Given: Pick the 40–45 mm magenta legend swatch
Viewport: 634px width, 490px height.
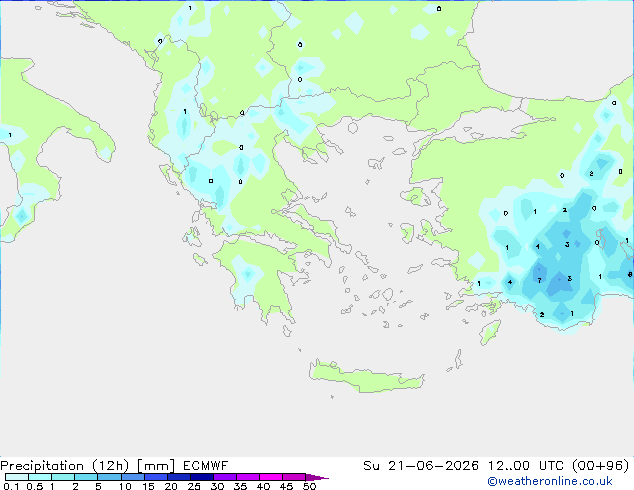Looking at the screenshot, I should [271, 477].
